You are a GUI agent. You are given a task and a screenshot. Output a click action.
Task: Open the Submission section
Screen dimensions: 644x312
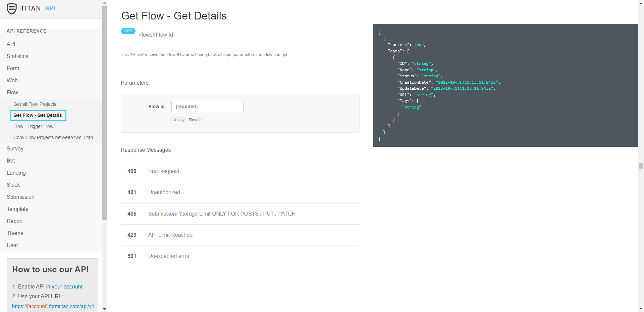click(x=20, y=197)
